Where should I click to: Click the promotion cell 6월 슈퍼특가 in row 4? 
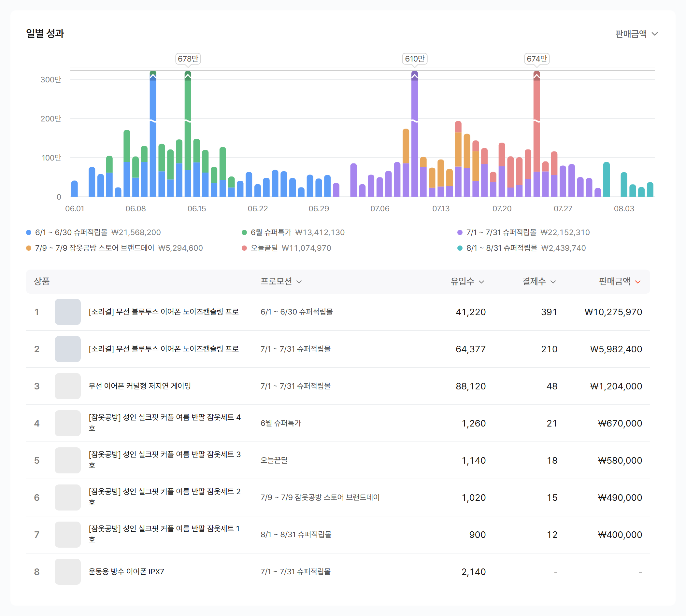point(281,423)
